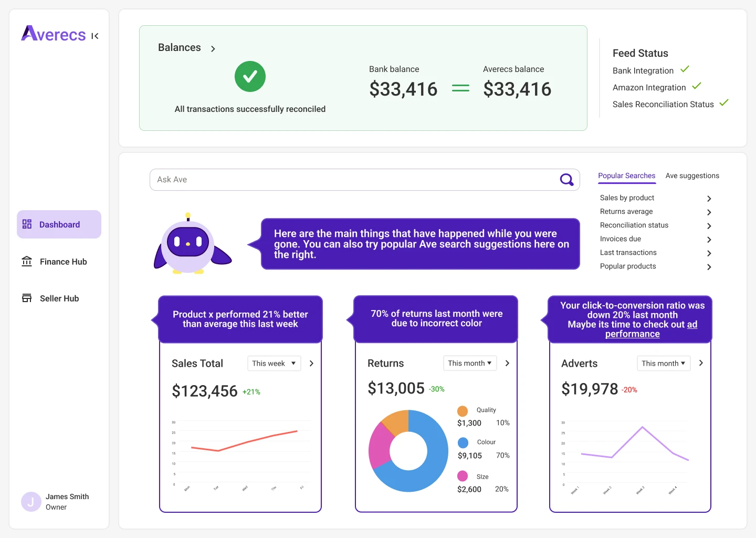This screenshot has height=538, width=756.
Task: Open the Returns 'This month' dropdown
Action: point(470,363)
